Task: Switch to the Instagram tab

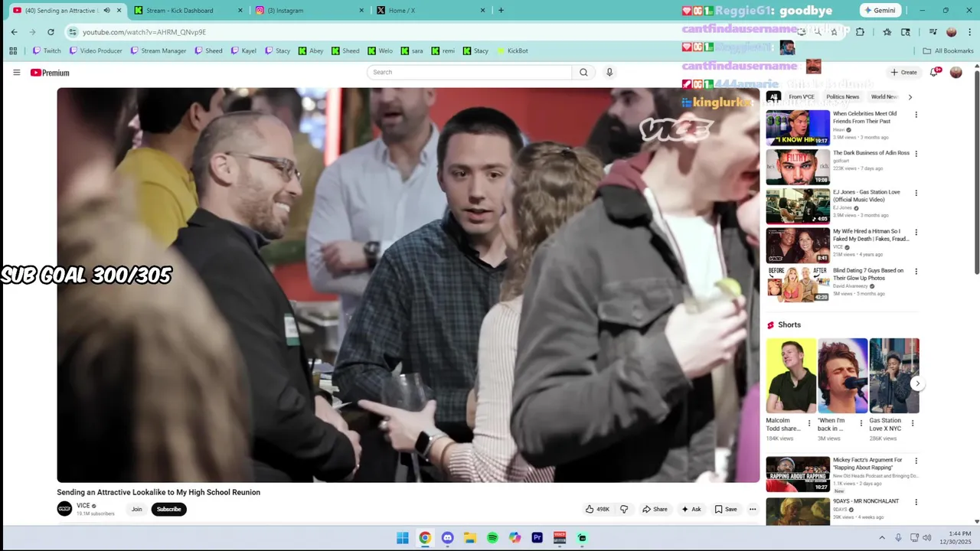Action: pos(311,11)
